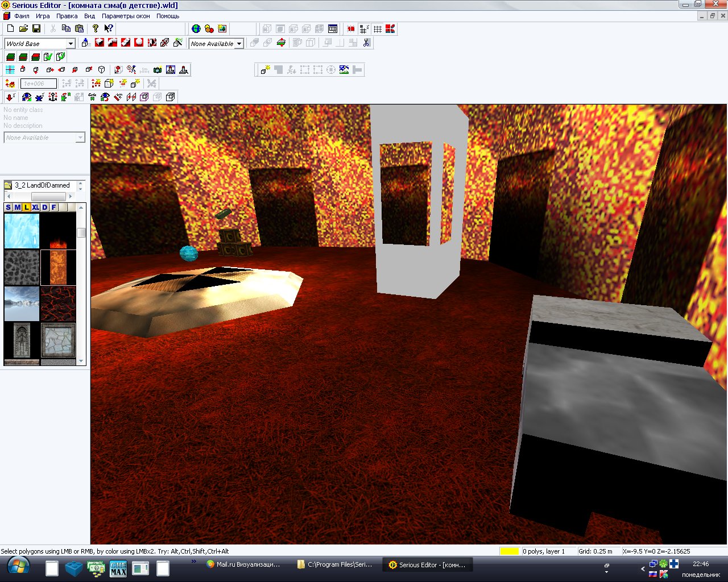Expand hidden Quick Launch items chevron

click(x=194, y=562)
